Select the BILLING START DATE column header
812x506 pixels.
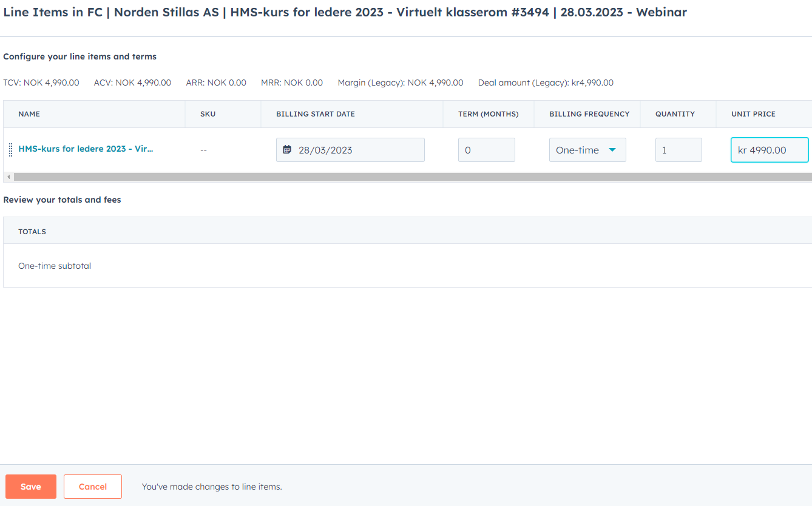point(316,114)
